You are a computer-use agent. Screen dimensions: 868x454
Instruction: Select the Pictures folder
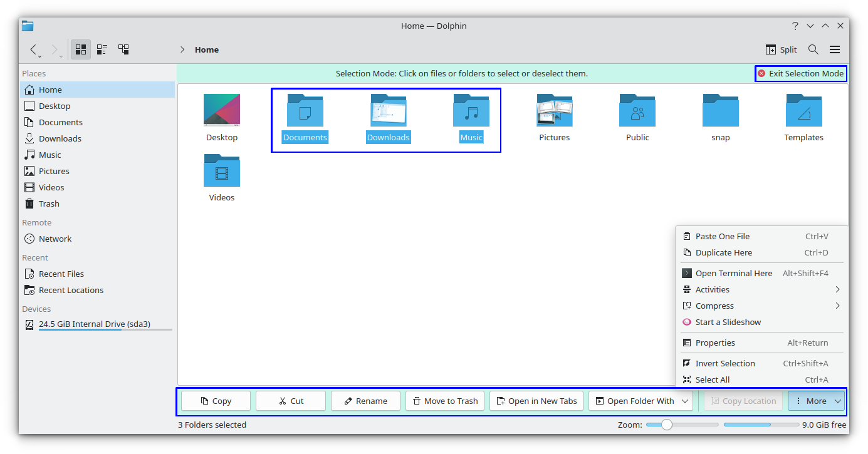pos(554,110)
